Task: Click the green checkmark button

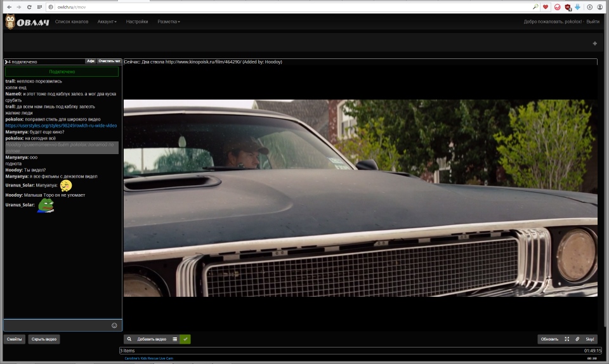Action: 185,339
